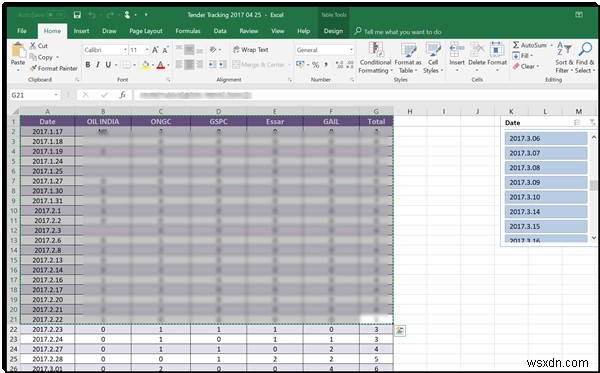Image resolution: width=600 pixels, height=373 pixels.
Task: Toggle Bold formatting
Action: (x=88, y=65)
